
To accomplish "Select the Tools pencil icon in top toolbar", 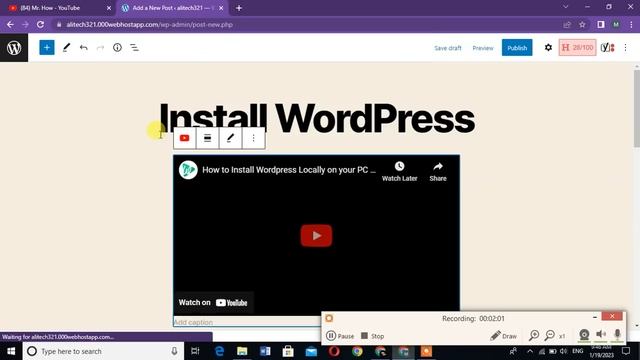I will pos(66,48).
